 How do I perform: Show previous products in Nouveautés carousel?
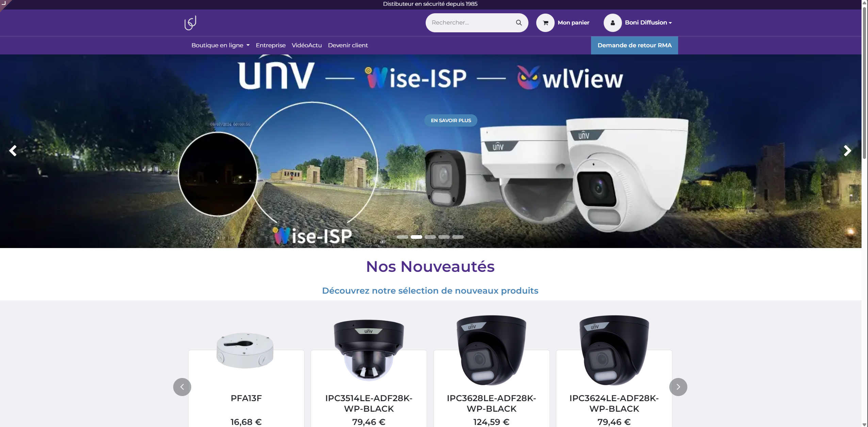pyautogui.click(x=182, y=387)
